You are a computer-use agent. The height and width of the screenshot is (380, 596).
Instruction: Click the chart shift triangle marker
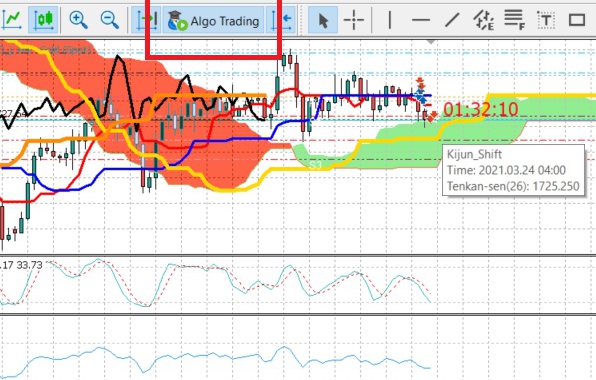pos(430,42)
